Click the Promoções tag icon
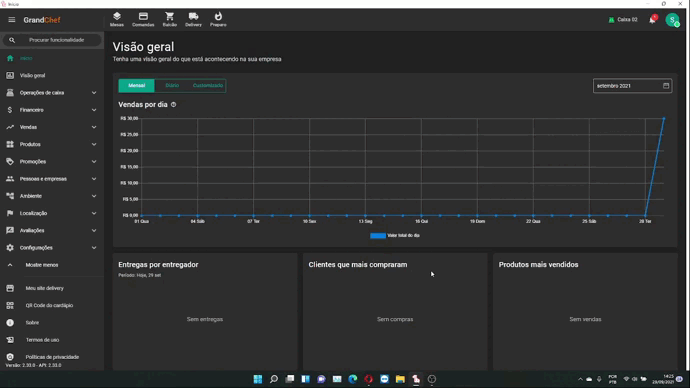 (x=10, y=161)
